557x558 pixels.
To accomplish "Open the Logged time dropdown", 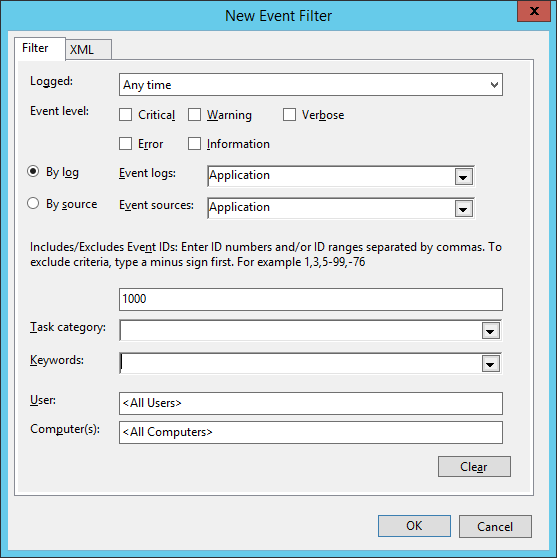I will click(311, 85).
